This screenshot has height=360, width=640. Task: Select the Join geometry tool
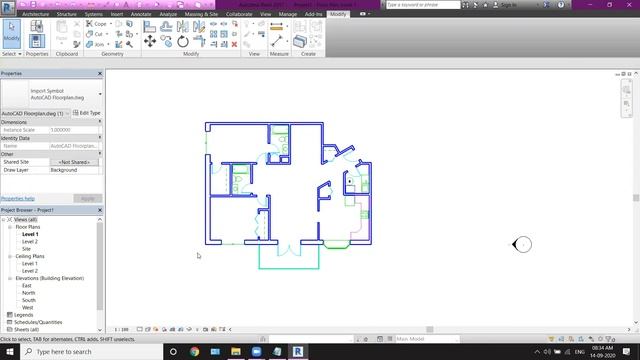pos(95,44)
